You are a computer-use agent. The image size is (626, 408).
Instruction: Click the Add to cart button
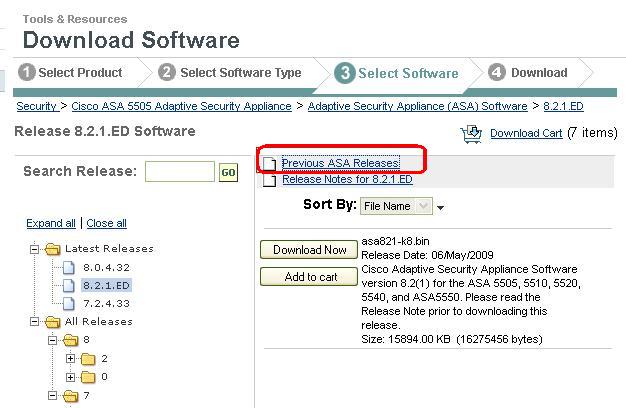click(x=309, y=277)
